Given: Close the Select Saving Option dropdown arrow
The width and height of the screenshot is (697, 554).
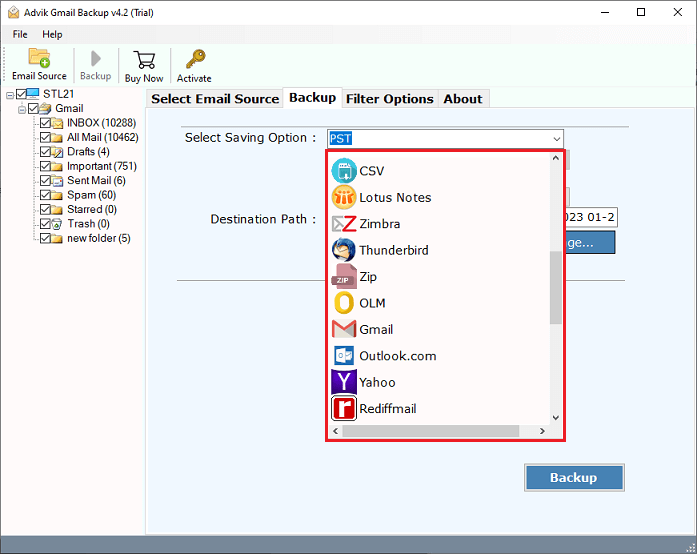Looking at the screenshot, I should 557,139.
